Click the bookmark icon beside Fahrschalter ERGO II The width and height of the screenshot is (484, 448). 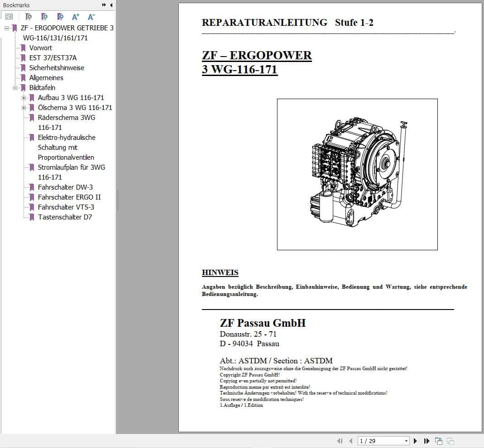coord(32,197)
